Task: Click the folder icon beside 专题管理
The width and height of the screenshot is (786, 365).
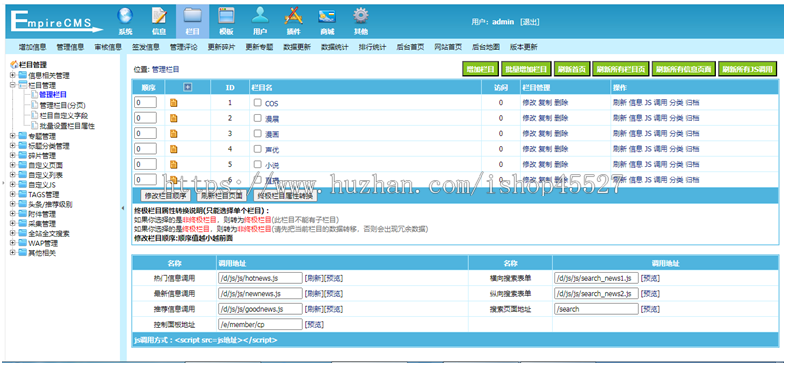Action: [x=23, y=136]
